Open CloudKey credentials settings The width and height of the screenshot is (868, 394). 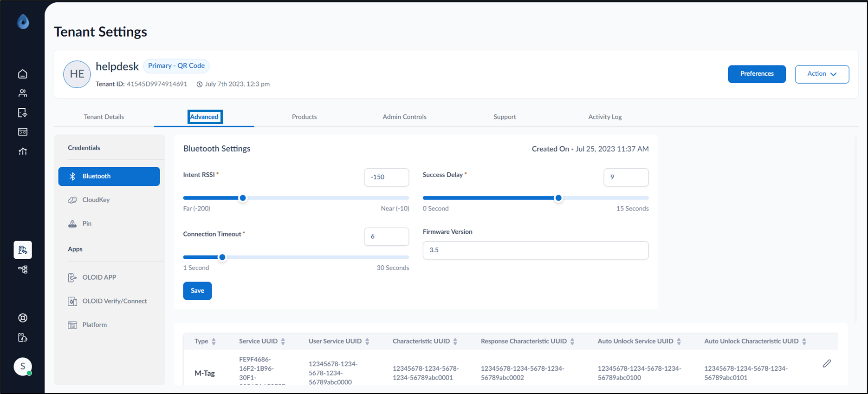click(109, 200)
